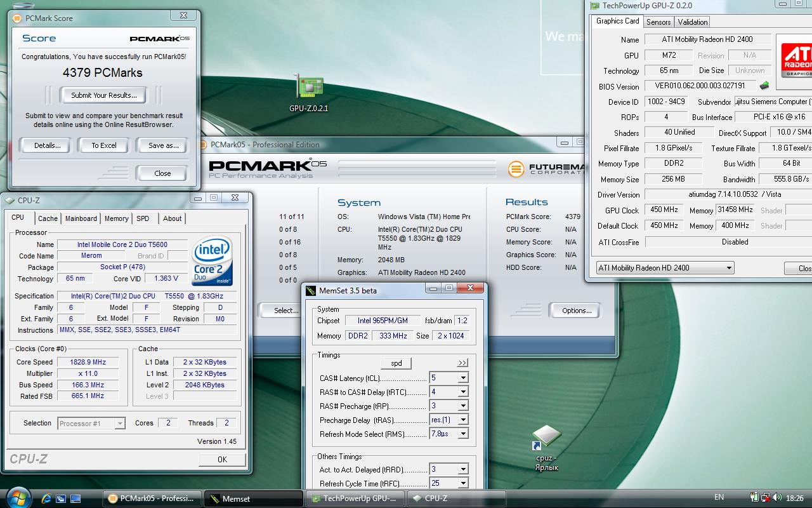Select the CPU tab in CPU-Z
Screen dimensions: 812x508
click(18, 217)
